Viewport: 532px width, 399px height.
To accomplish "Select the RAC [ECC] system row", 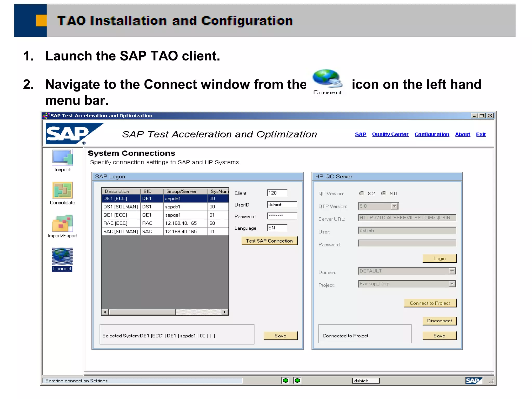I will 165,223.
